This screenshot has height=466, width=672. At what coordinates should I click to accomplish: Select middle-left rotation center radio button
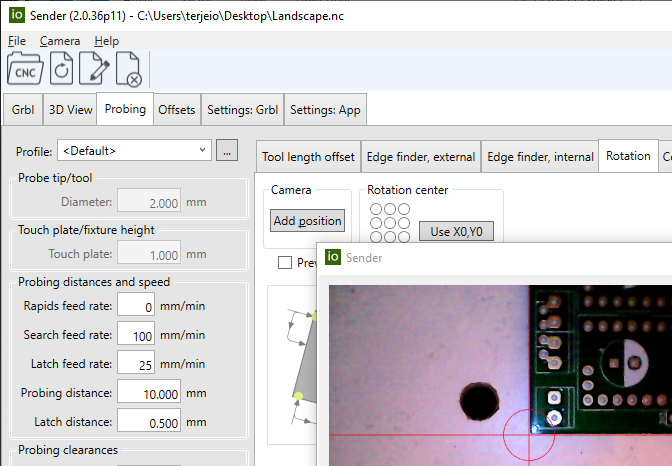tap(376, 223)
